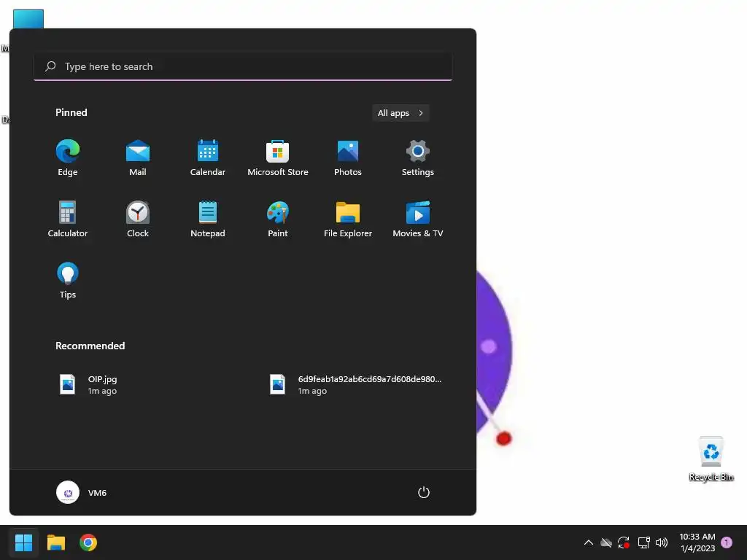747x560 pixels.
Task: Open Settings from pinned apps
Action: pos(418,158)
